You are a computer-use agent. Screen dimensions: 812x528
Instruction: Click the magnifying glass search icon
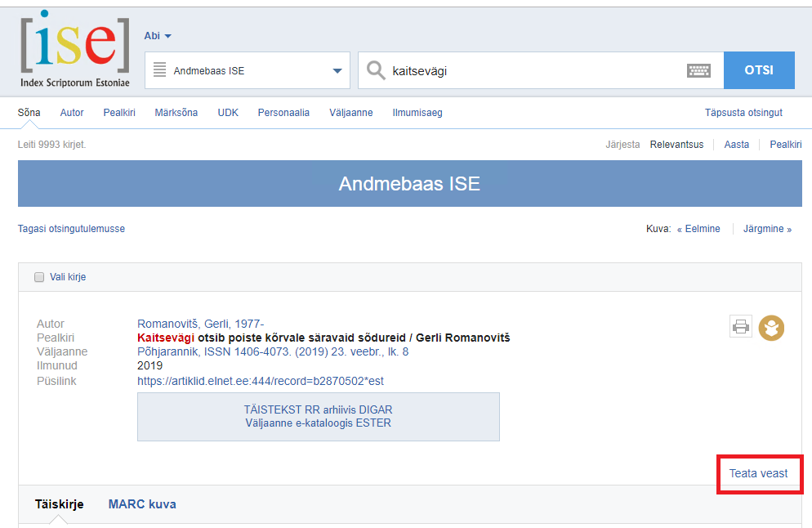coord(376,70)
